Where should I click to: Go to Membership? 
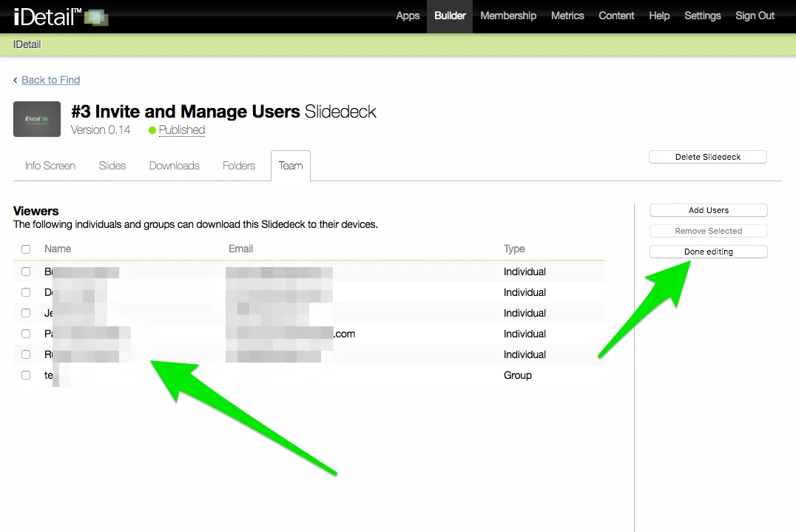[508, 16]
